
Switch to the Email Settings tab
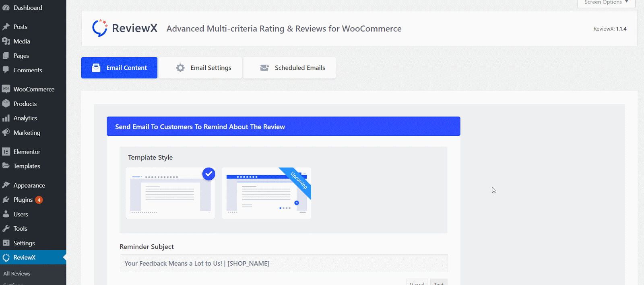coord(200,68)
